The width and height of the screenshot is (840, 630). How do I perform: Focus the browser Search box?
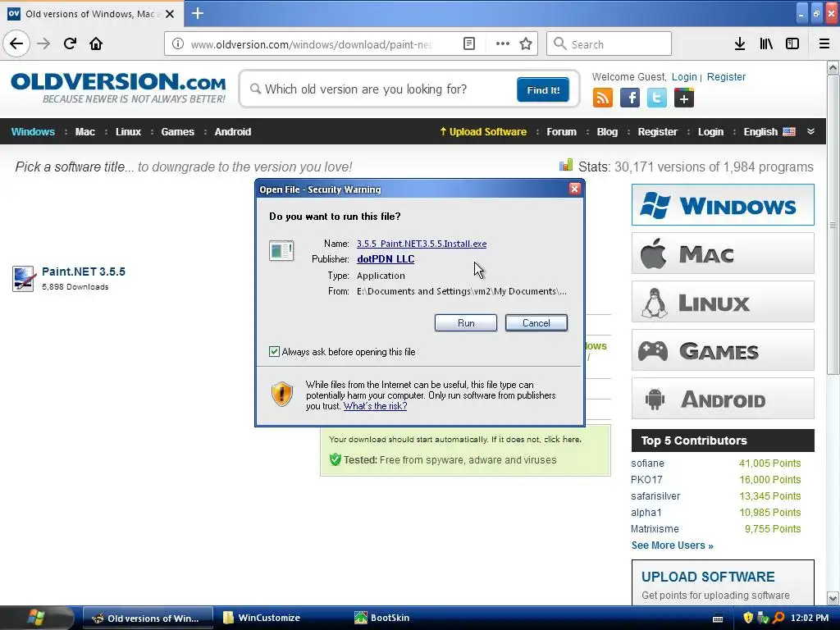coord(609,44)
